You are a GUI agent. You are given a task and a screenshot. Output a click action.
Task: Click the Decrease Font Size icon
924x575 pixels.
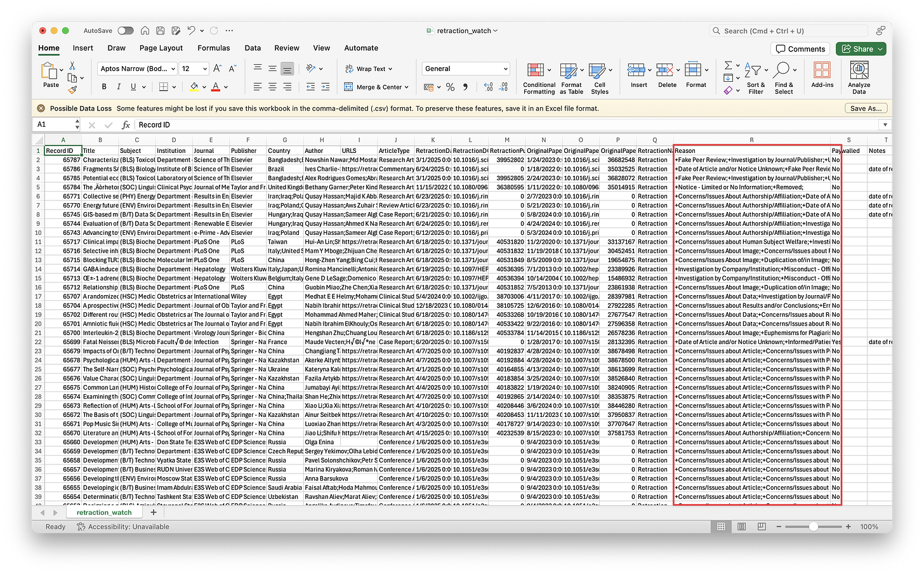click(x=233, y=69)
